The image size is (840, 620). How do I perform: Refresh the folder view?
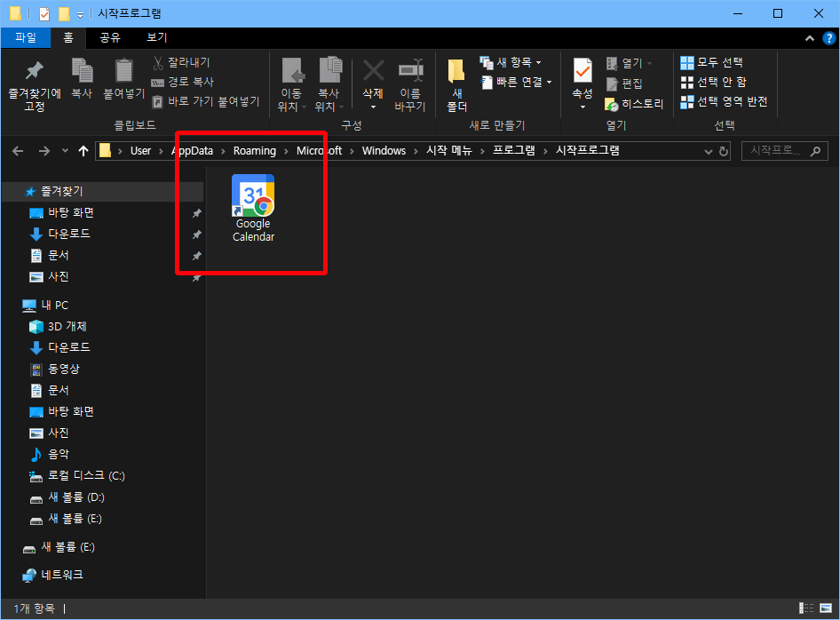point(723,152)
